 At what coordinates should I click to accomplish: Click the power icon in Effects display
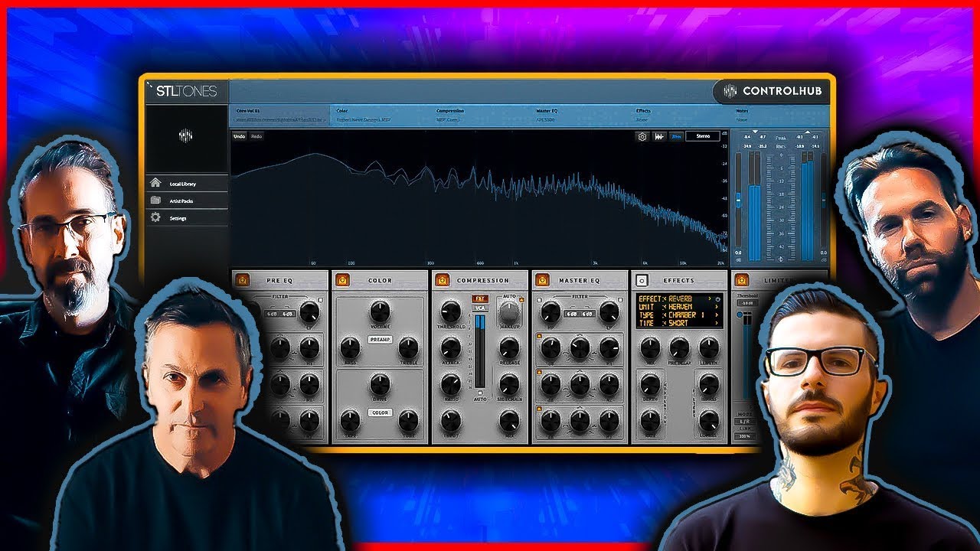click(718, 298)
